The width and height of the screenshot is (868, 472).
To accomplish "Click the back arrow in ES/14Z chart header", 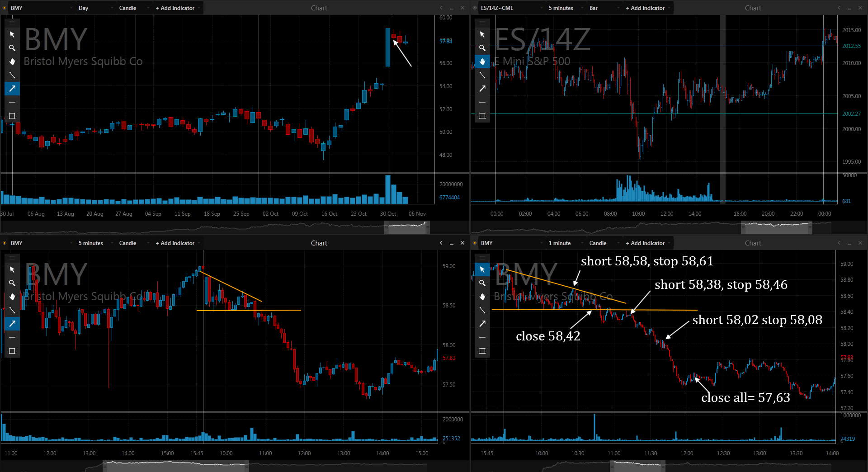I will (x=839, y=8).
